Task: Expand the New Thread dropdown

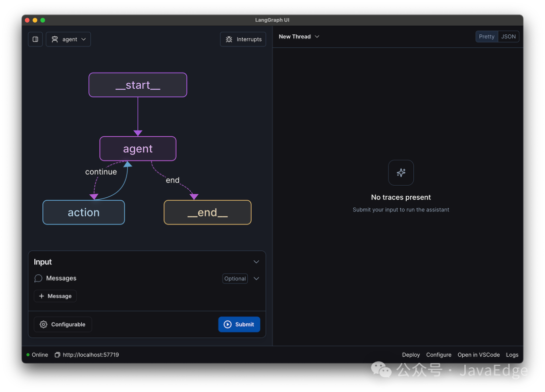Action: (x=299, y=36)
